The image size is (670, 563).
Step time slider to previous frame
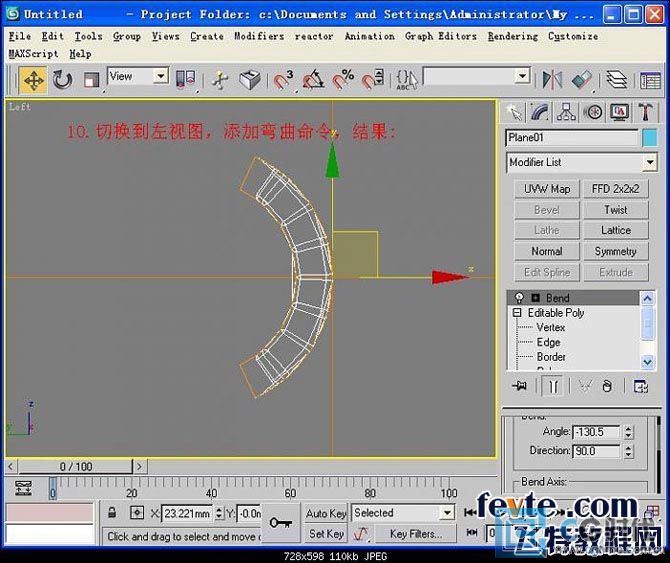(11, 466)
